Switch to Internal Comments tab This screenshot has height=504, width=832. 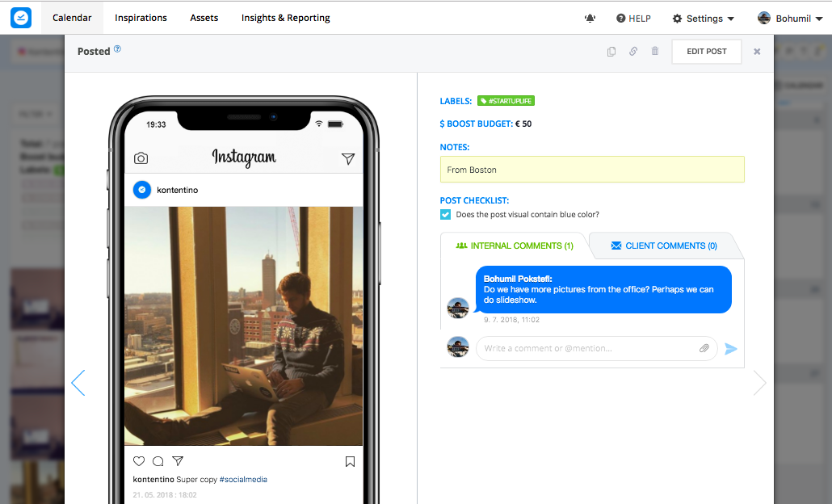515,246
